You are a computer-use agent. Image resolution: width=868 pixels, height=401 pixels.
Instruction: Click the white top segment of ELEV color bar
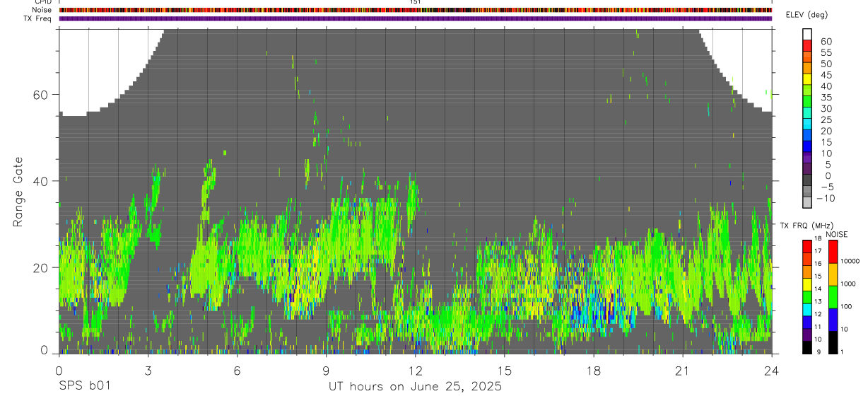click(807, 34)
